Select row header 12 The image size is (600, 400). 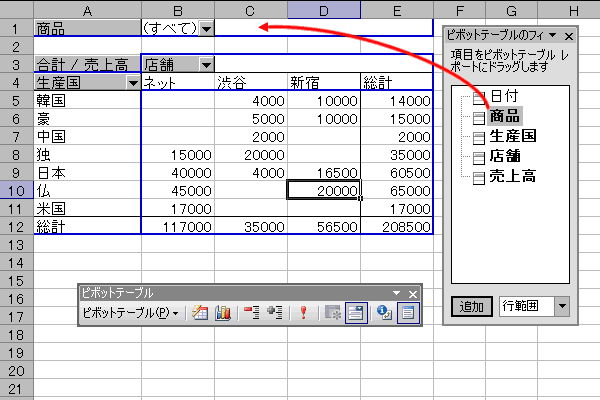tap(16, 227)
